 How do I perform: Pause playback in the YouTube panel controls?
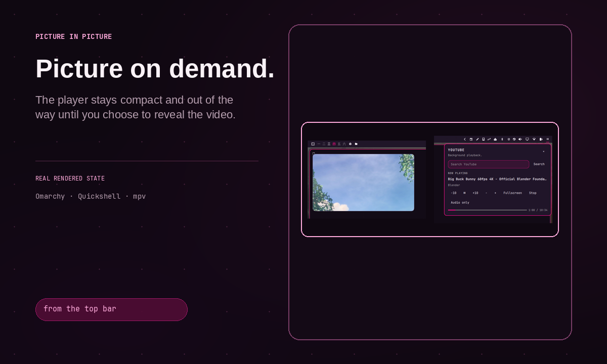pyautogui.click(x=464, y=193)
